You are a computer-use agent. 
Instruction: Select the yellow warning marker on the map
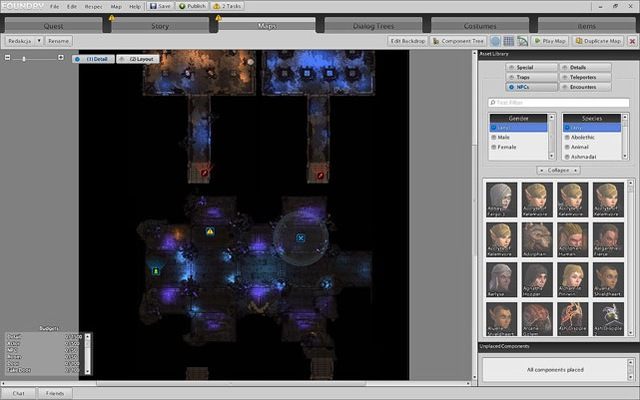tap(210, 231)
